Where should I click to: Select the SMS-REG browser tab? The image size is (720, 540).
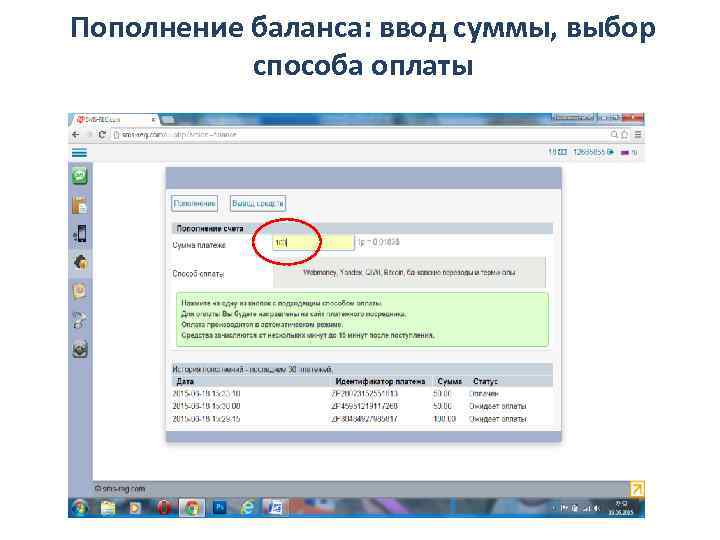pos(115,119)
